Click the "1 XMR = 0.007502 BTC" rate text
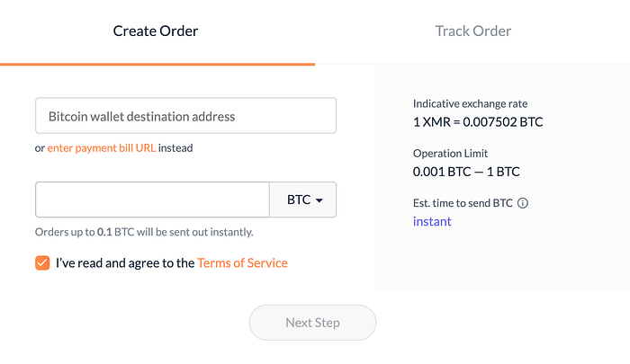630x364 pixels. tap(477, 121)
